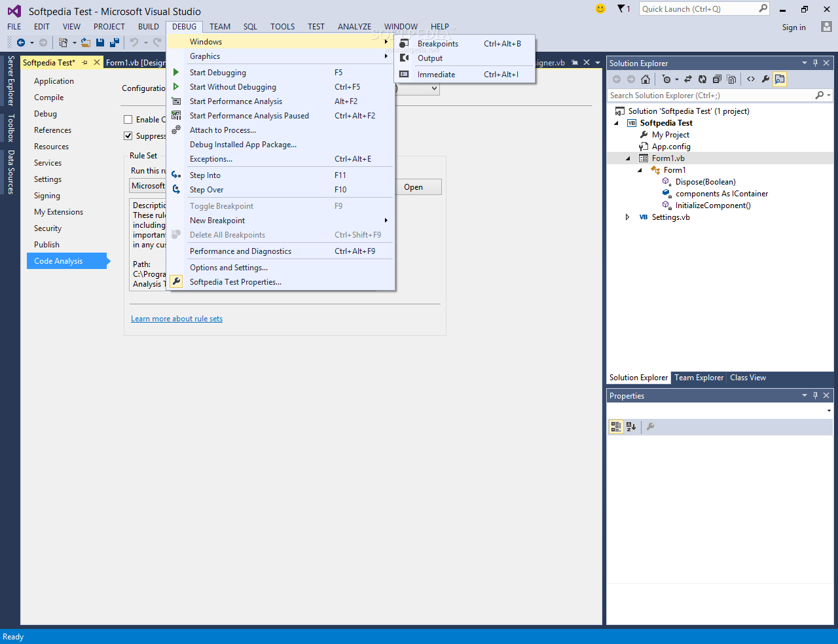Toggle the Enable Code Analysis checkbox

128,120
